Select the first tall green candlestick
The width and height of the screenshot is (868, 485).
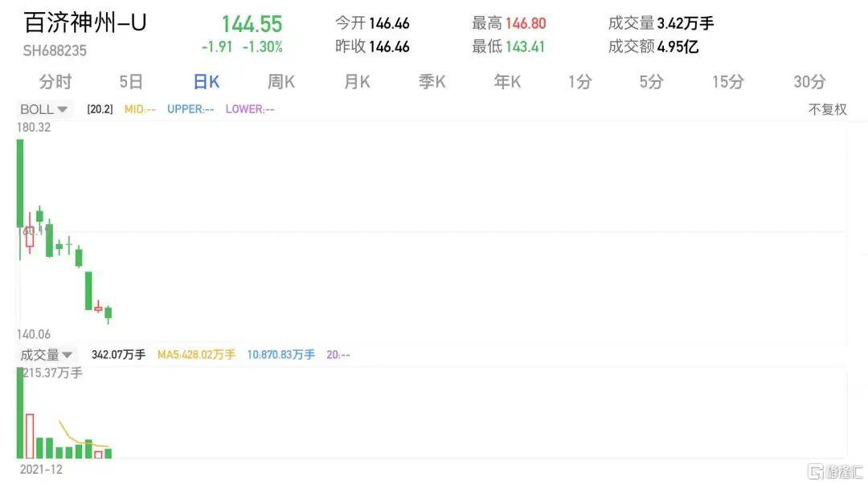click(20, 184)
